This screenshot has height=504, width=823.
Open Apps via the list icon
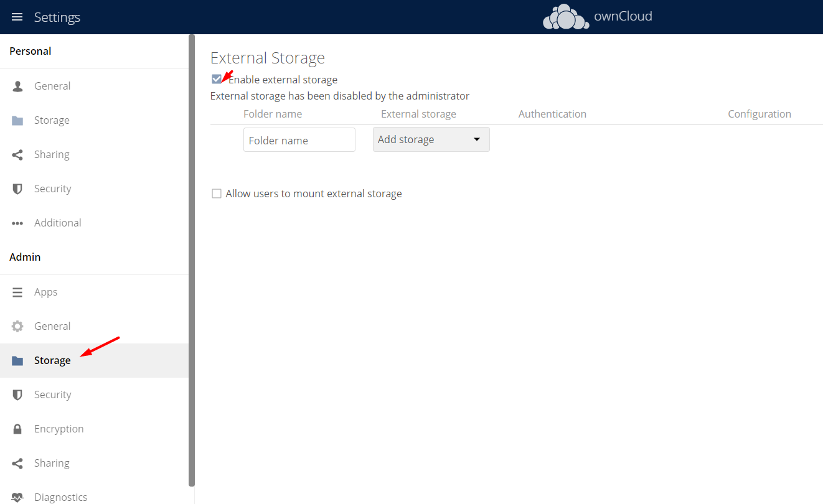17,291
